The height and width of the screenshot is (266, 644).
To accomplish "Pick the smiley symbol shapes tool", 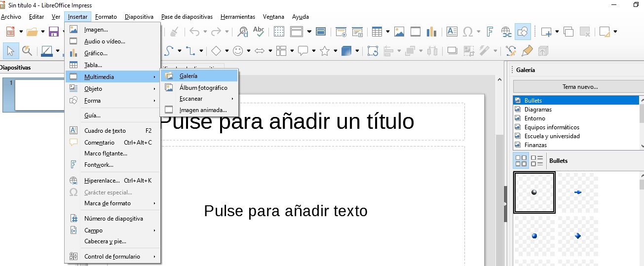I will tap(238, 51).
